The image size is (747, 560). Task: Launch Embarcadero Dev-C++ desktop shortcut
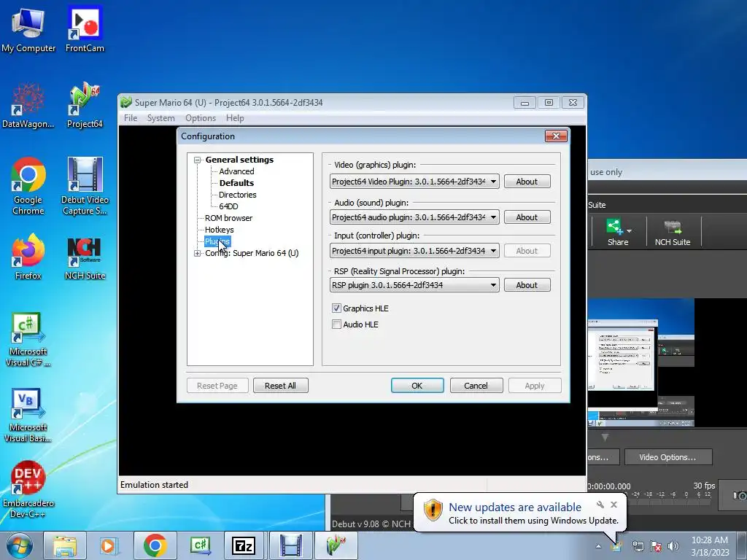click(28, 489)
